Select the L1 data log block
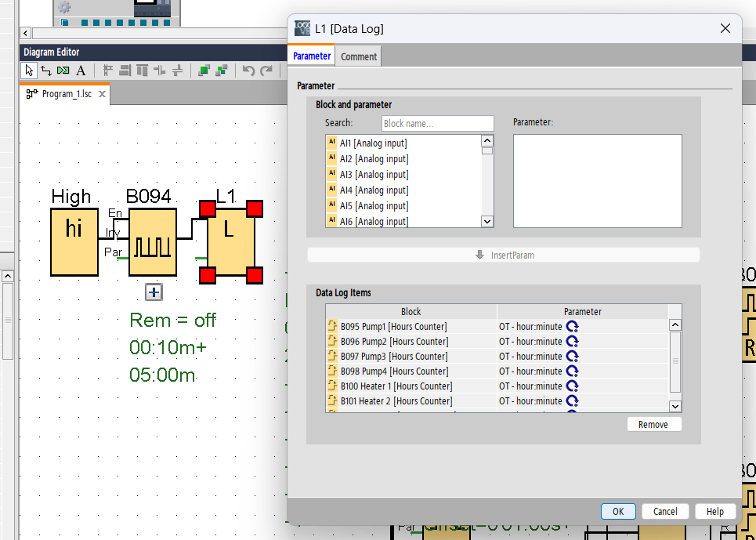756x540 pixels. (230, 242)
